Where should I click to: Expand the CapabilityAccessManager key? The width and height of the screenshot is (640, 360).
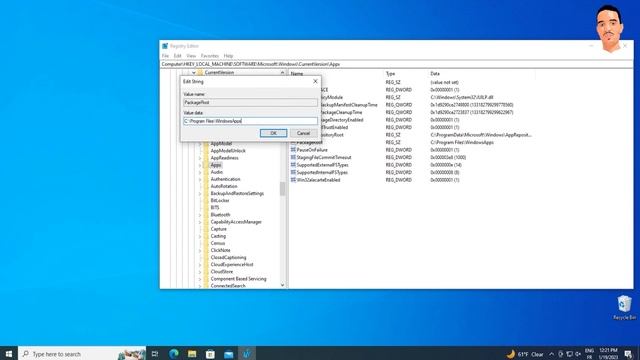pos(200,222)
